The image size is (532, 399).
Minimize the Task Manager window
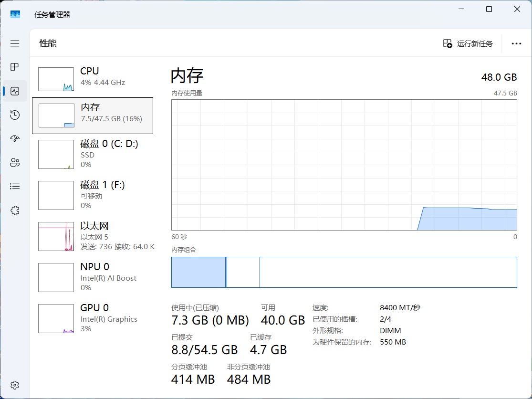(x=461, y=9)
